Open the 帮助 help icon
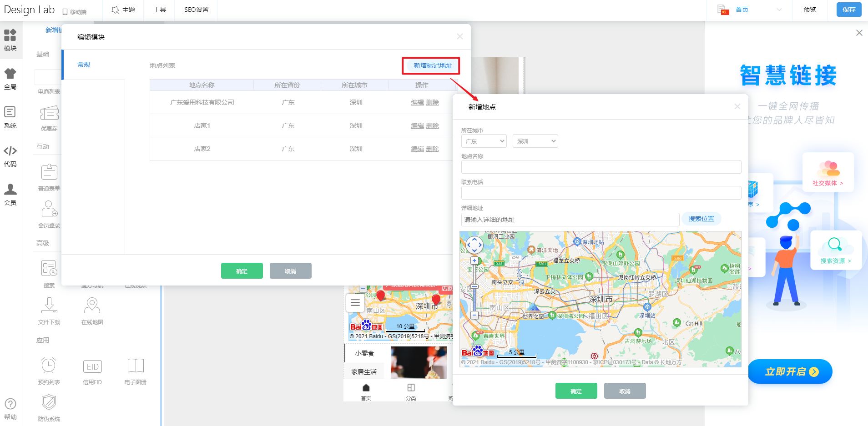Viewport: 868px width, 426px height. point(10,409)
